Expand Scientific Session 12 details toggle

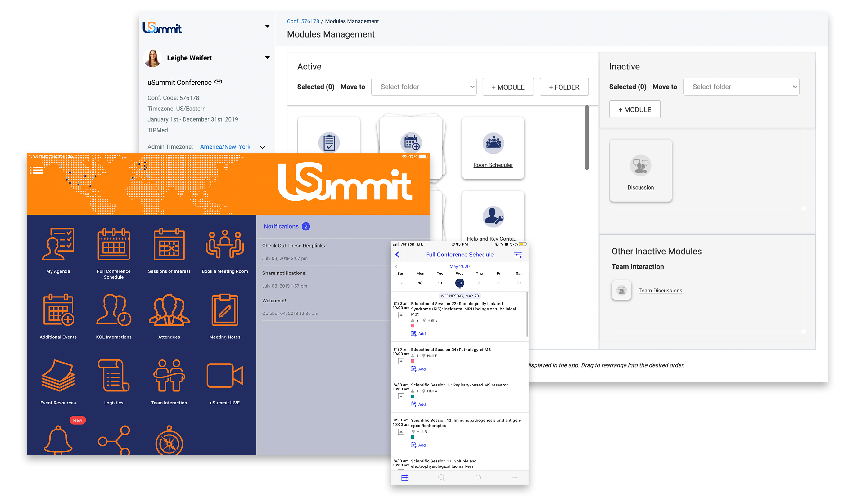pyautogui.click(x=401, y=432)
